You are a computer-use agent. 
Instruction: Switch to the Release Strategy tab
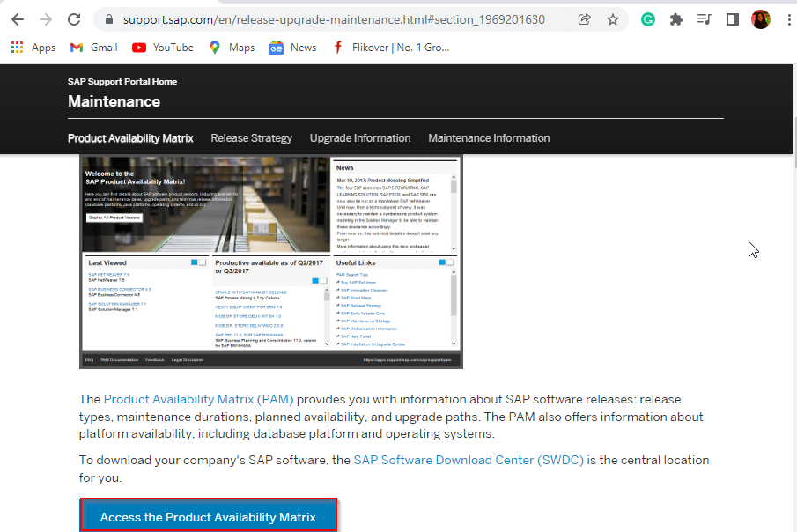252,138
